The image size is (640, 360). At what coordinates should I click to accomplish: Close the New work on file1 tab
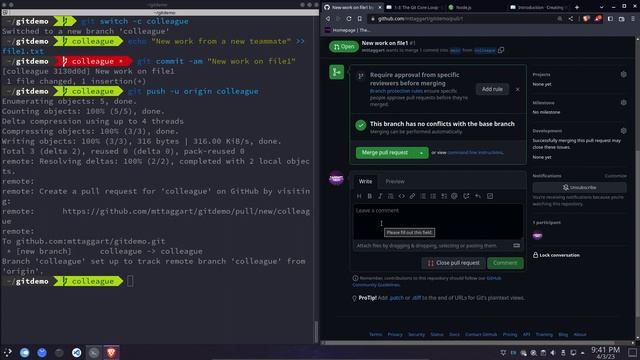(x=380, y=7)
